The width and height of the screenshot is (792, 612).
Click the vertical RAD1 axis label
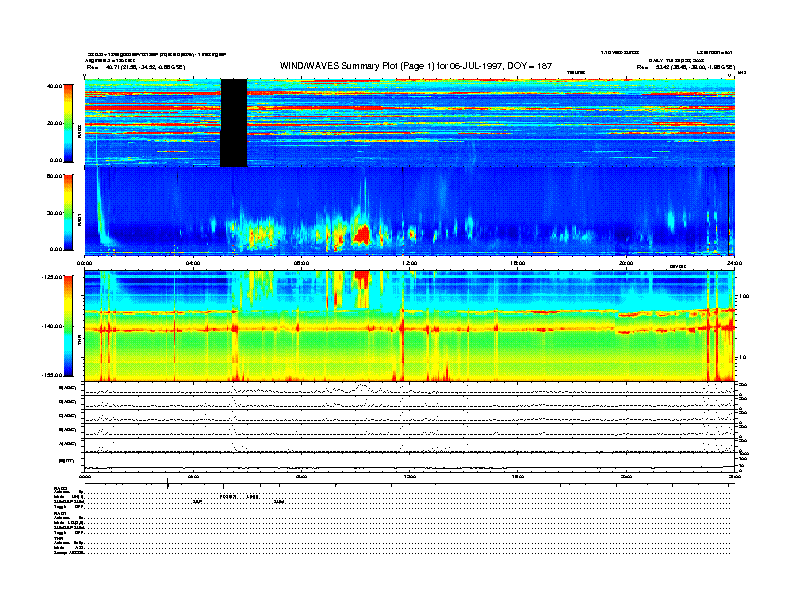pyautogui.click(x=79, y=219)
